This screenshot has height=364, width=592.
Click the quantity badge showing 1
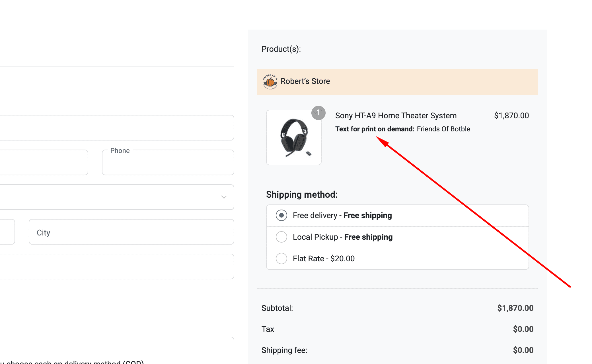(x=318, y=113)
